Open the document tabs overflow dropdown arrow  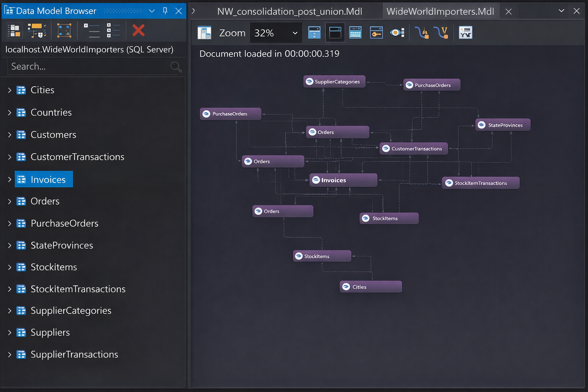pyautogui.click(x=561, y=11)
